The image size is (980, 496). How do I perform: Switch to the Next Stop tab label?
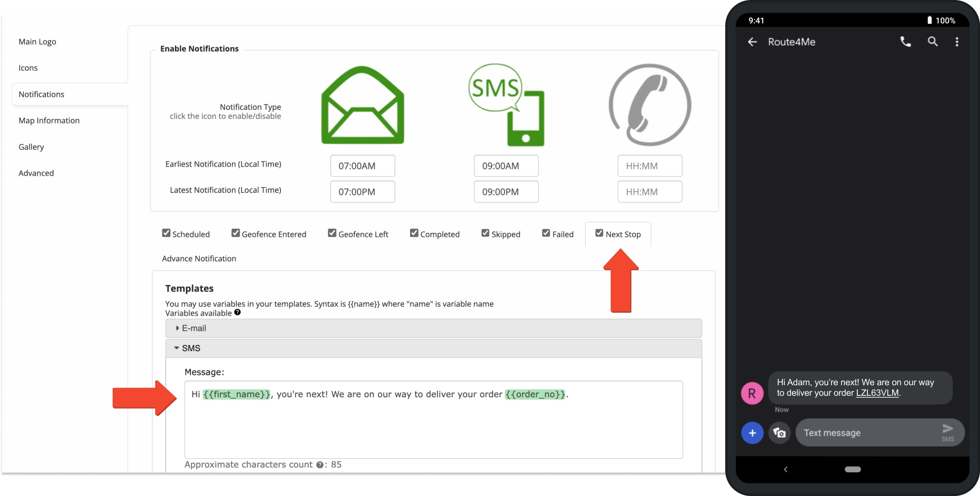(623, 234)
